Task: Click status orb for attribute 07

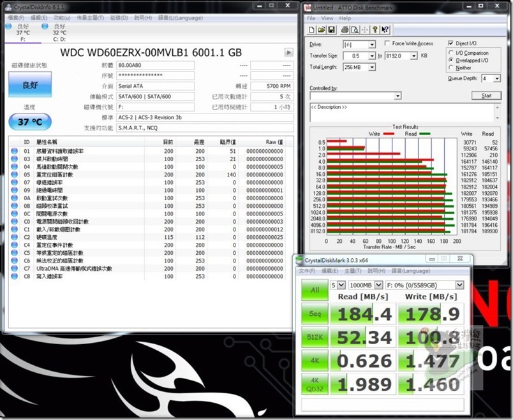Action: (15, 182)
